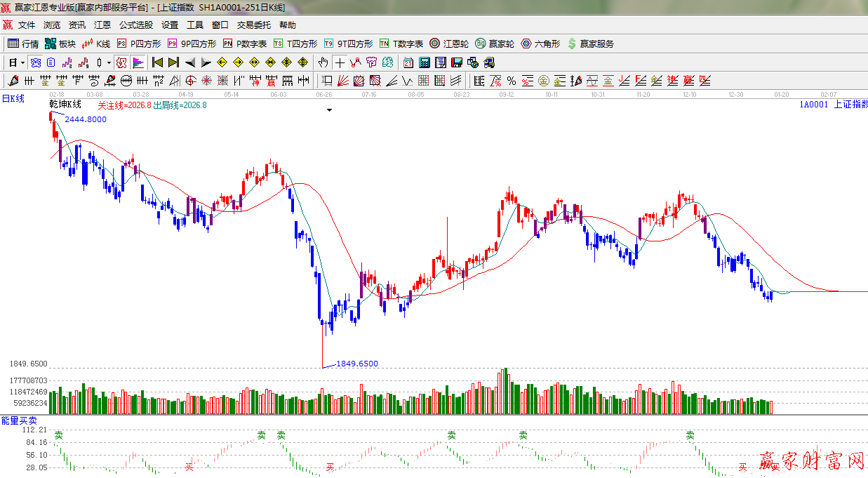Jump to the first bar arrow
868x478 pixels.
[158, 62]
